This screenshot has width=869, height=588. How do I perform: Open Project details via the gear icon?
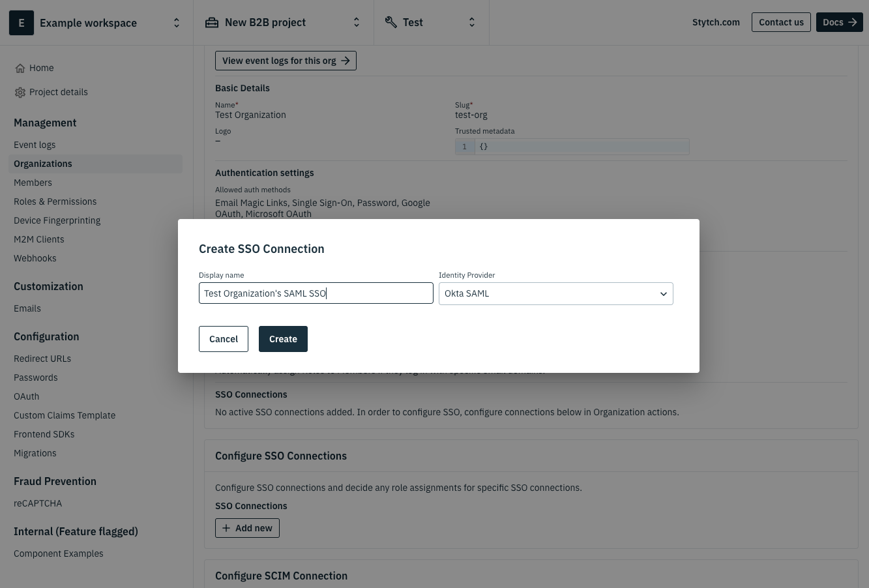tap(20, 92)
